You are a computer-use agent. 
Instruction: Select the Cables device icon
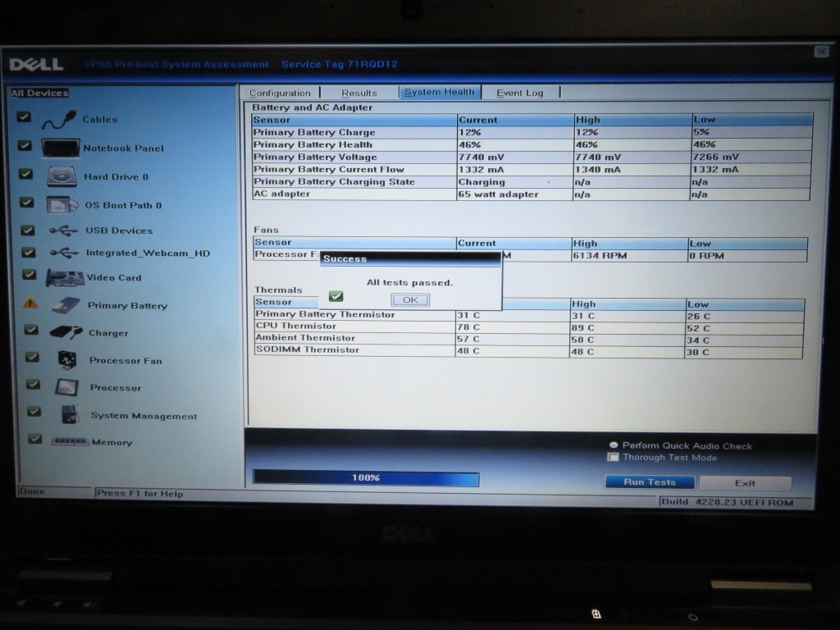click(x=59, y=120)
